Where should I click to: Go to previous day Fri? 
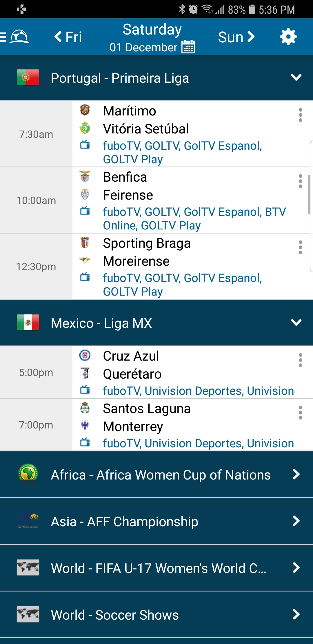(68, 37)
